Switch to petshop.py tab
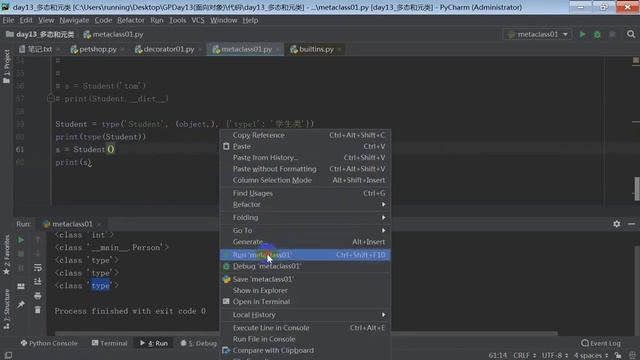This screenshot has width=640, height=360. point(97,49)
